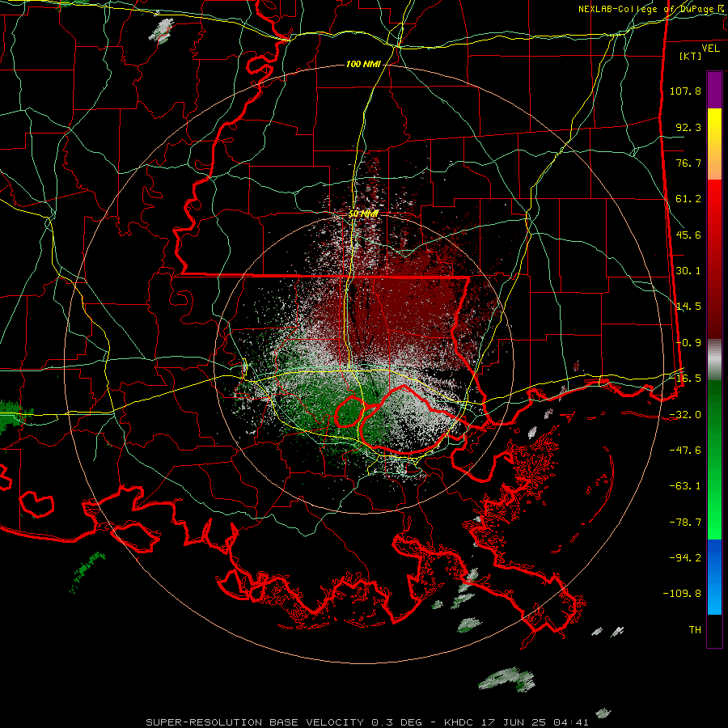728x728 pixels.
Task: Click the 76.7 velocity scale value
Action: [x=688, y=163]
